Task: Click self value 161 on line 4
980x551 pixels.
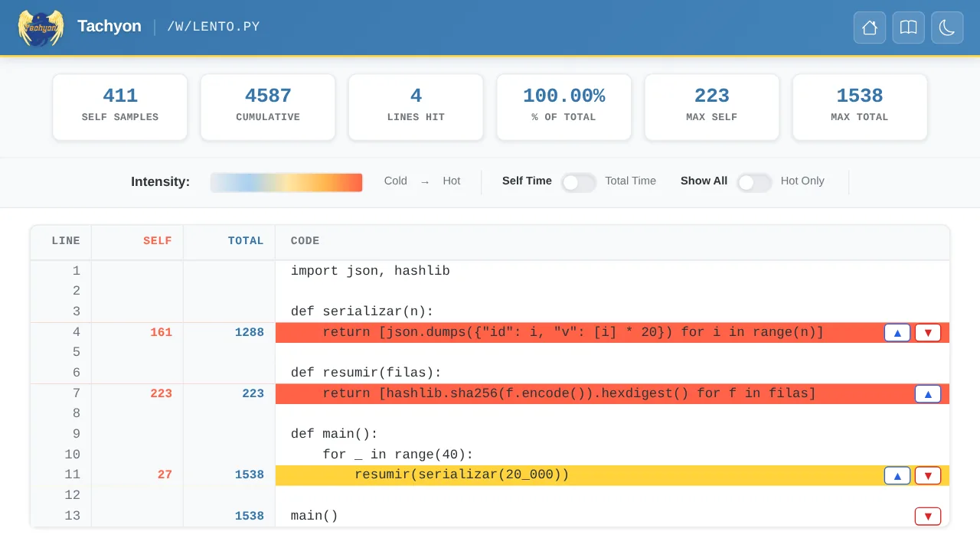Action: [x=161, y=333]
